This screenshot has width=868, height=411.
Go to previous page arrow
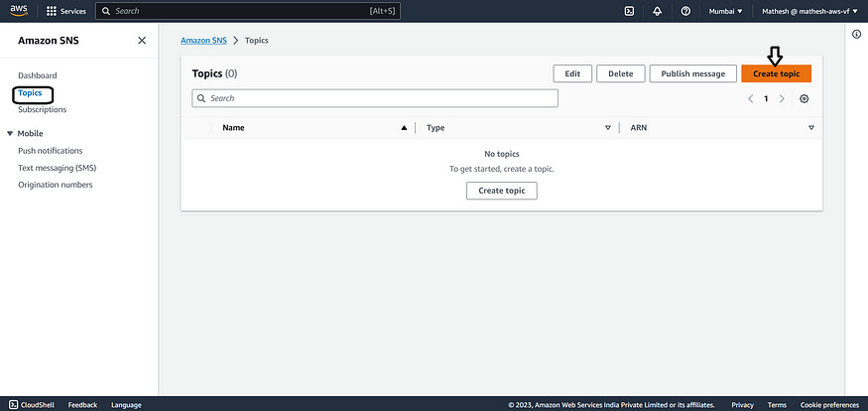tap(751, 98)
